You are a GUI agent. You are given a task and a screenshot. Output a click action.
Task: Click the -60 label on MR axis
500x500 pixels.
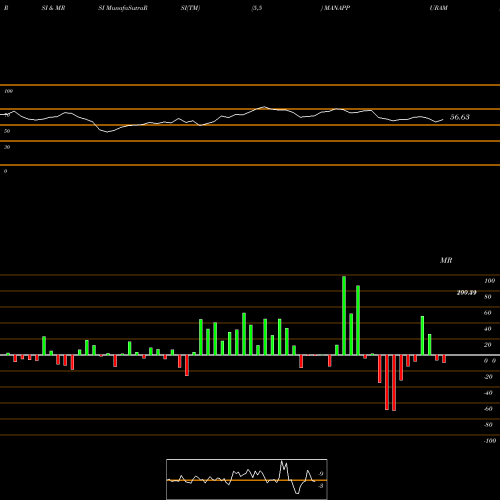click(488, 409)
